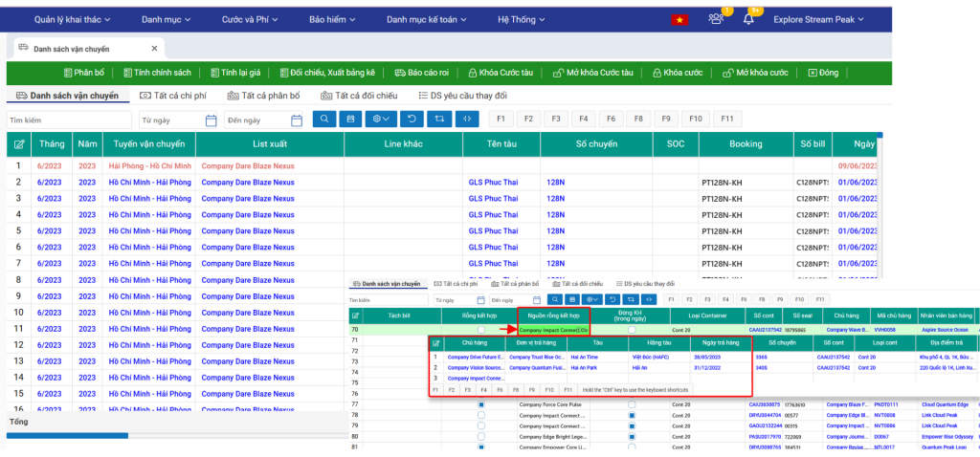
Task: Open the users group icon
Action: 716,19
